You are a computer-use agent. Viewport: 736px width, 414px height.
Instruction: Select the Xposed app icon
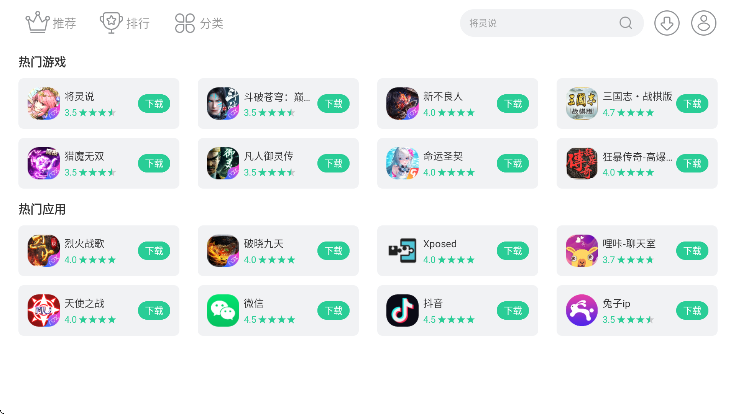[x=402, y=251]
